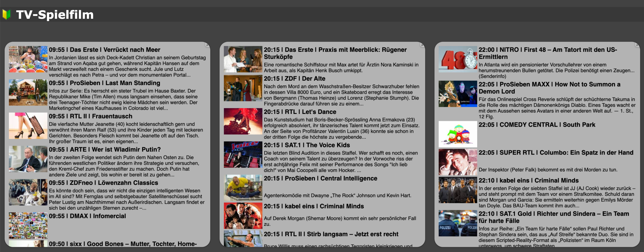
Task: Open the Central Intelligence thumbnail
Action: coord(243,188)
